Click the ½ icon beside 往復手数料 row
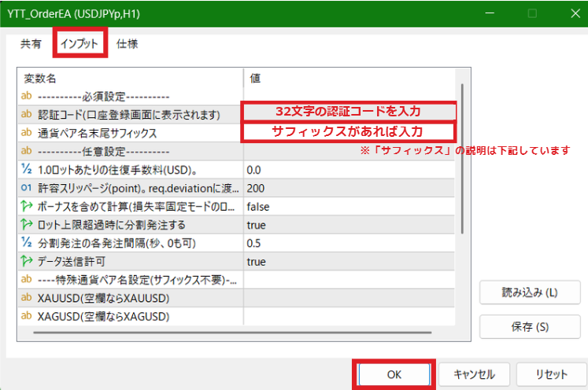 26,169
